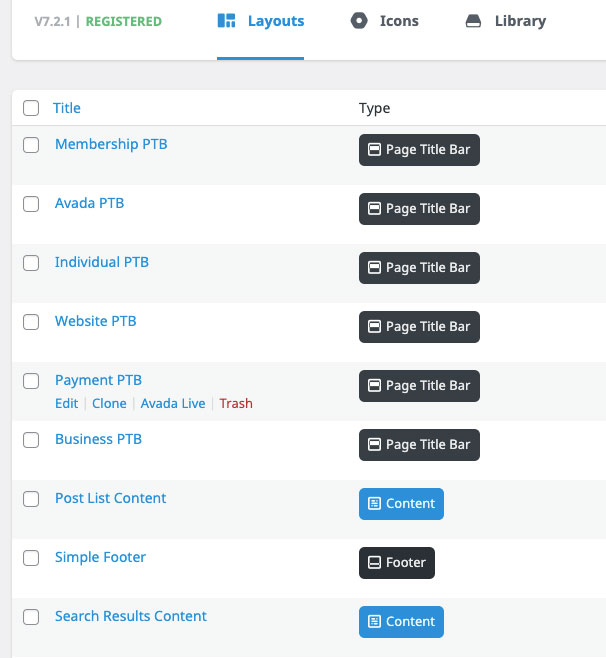Click Page Title Bar badge for Website PTB
This screenshot has width=606, height=658.
tap(419, 327)
